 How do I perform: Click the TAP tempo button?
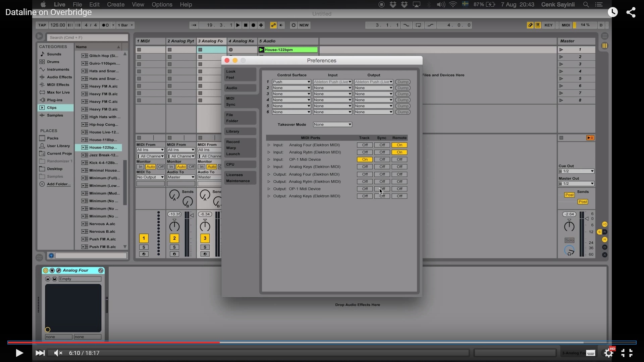(42, 25)
